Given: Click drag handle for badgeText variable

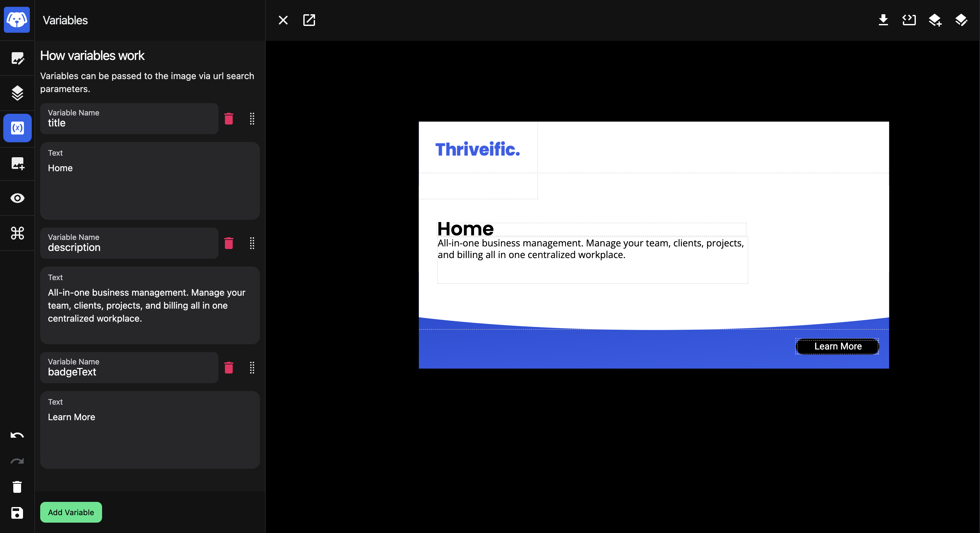Looking at the screenshot, I should click(x=252, y=367).
